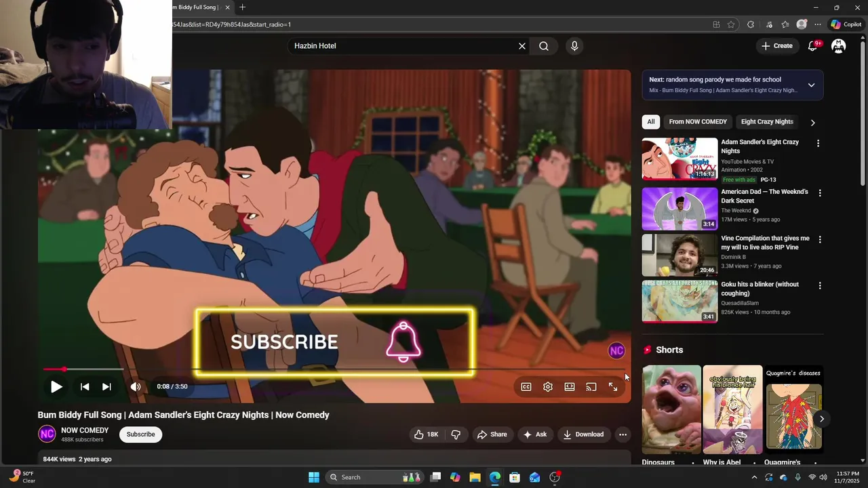Open the clock showing 11:57 PM
Image resolution: width=868 pixels, height=488 pixels.
848,477
